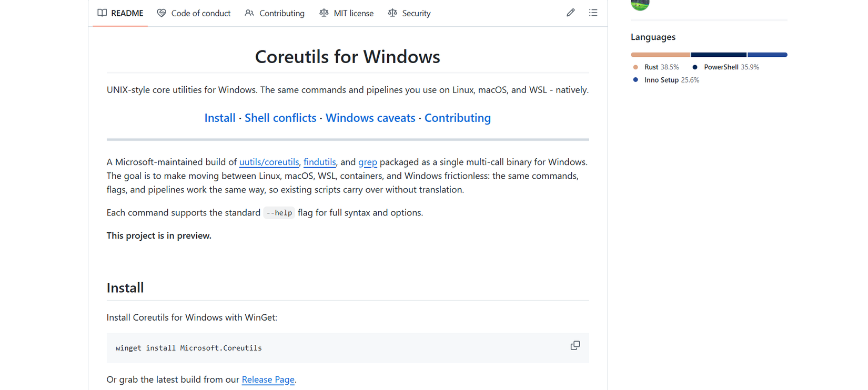Viewport: 868px width, 390px height.
Task: Open the Contributing tab
Action: tap(275, 13)
